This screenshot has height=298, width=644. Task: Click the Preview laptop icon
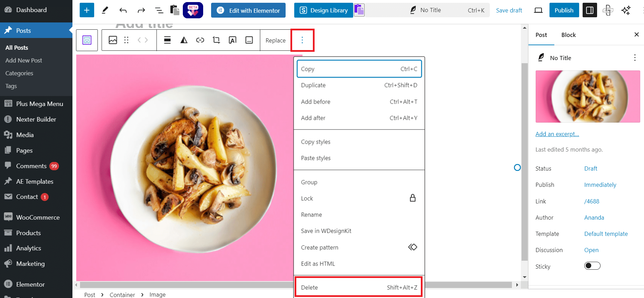(538, 10)
